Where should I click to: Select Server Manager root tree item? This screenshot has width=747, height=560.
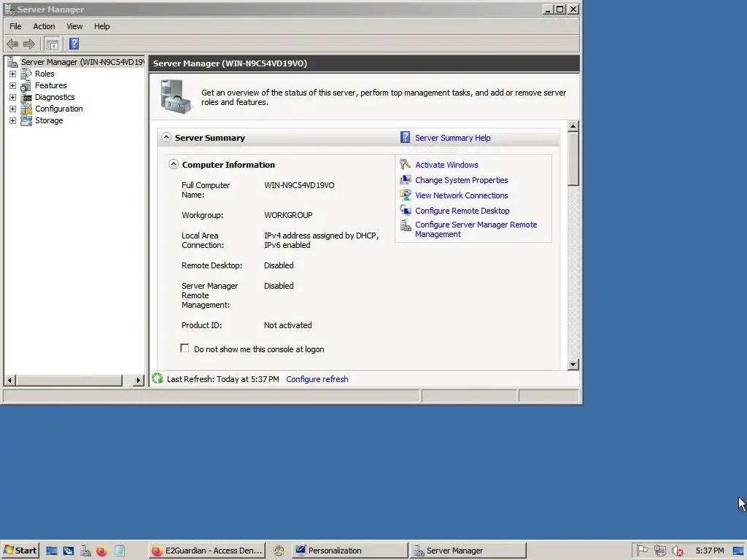(82, 62)
